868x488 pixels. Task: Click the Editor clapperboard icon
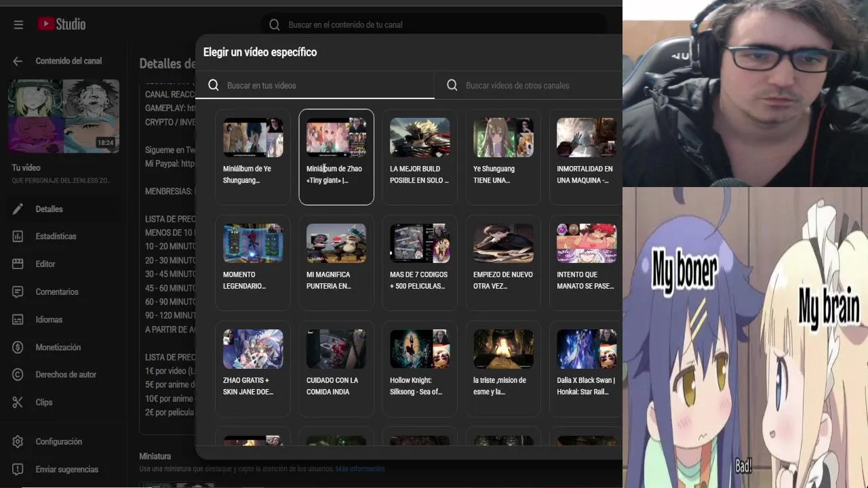(18, 264)
